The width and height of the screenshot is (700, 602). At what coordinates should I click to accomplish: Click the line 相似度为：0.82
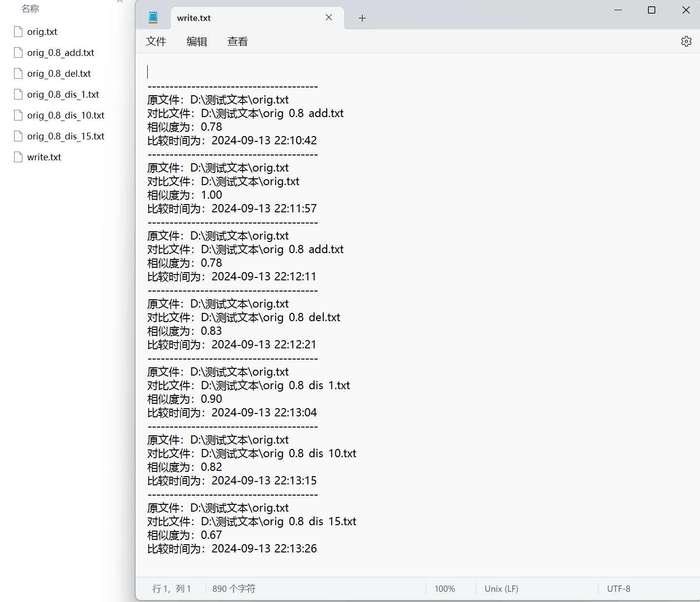[185, 467]
